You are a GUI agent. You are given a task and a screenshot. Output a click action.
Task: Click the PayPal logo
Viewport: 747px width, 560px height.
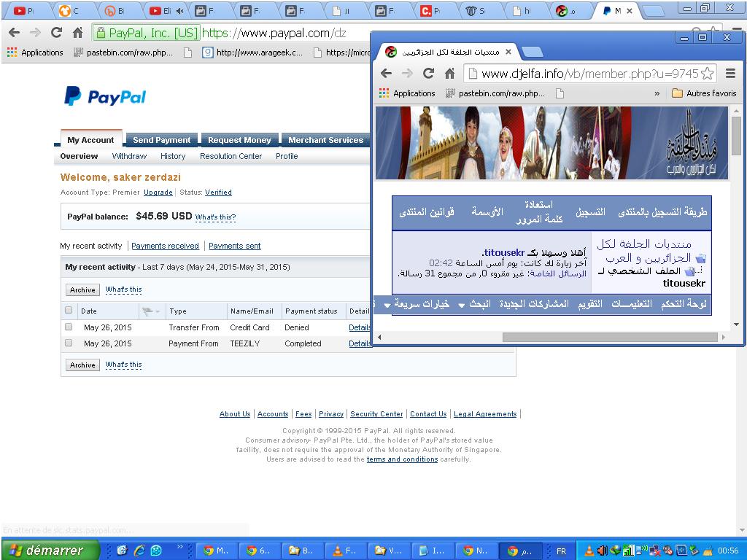[105, 96]
